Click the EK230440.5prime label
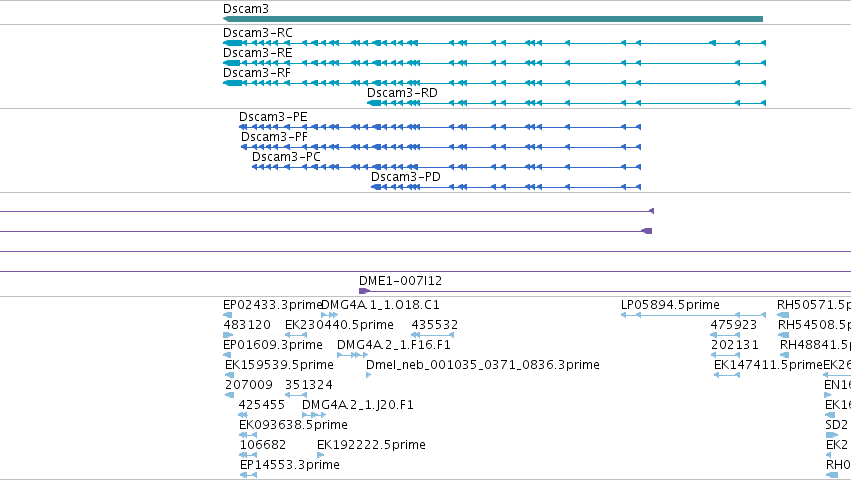Viewport: 851px width, 480px height. point(339,325)
